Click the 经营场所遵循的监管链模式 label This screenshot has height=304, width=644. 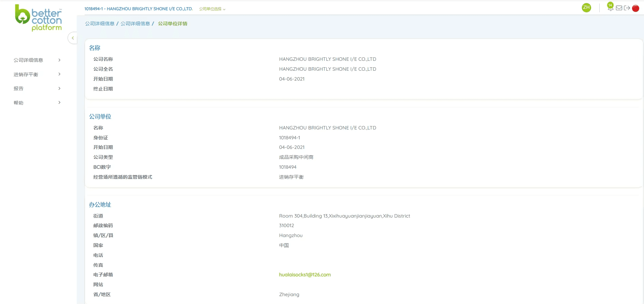click(123, 177)
